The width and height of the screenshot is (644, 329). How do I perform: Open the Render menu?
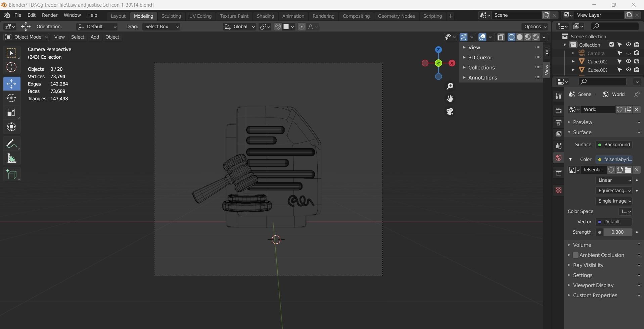[50, 15]
